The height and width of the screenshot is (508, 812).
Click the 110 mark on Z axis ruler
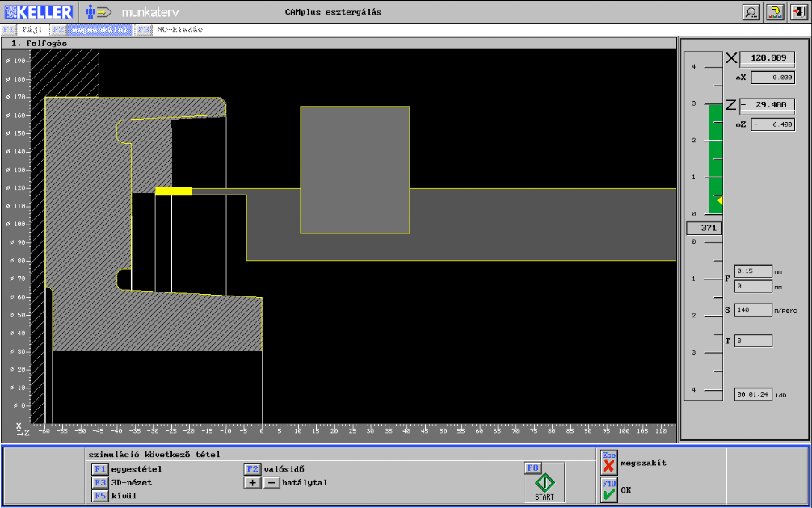[x=660, y=430]
